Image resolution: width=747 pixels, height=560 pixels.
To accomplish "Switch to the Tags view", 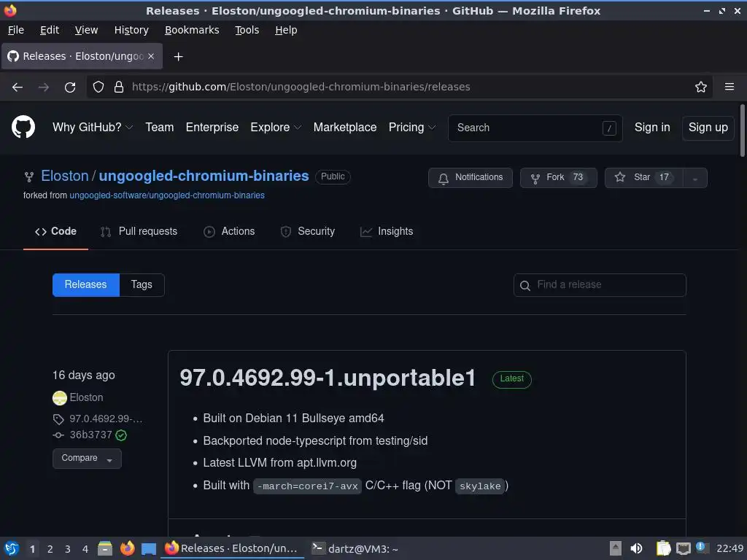I will [x=142, y=285].
